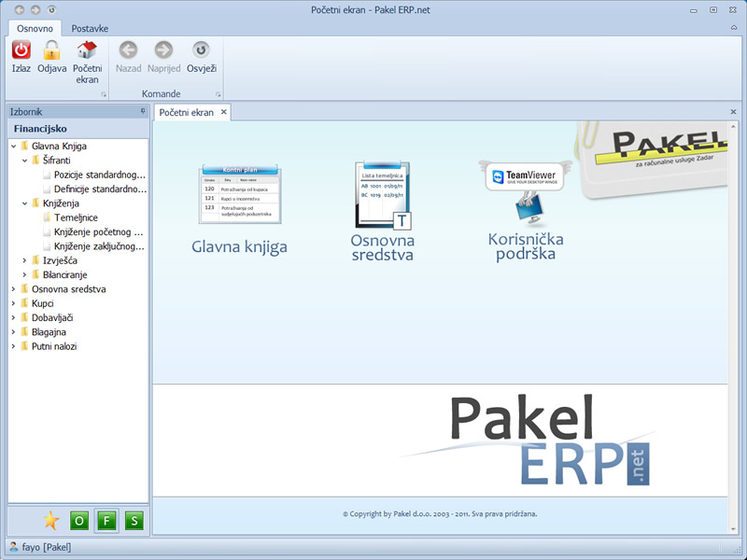Collapse the Knjiženja tree node
The height and width of the screenshot is (560, 747).
(x=24, y=203)
